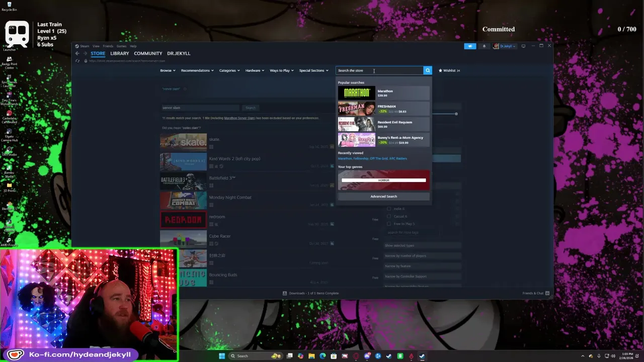Open Elgato Camera Hub desktop shortcut
This screenshot has width=644, height=362.
coord(9,135)
